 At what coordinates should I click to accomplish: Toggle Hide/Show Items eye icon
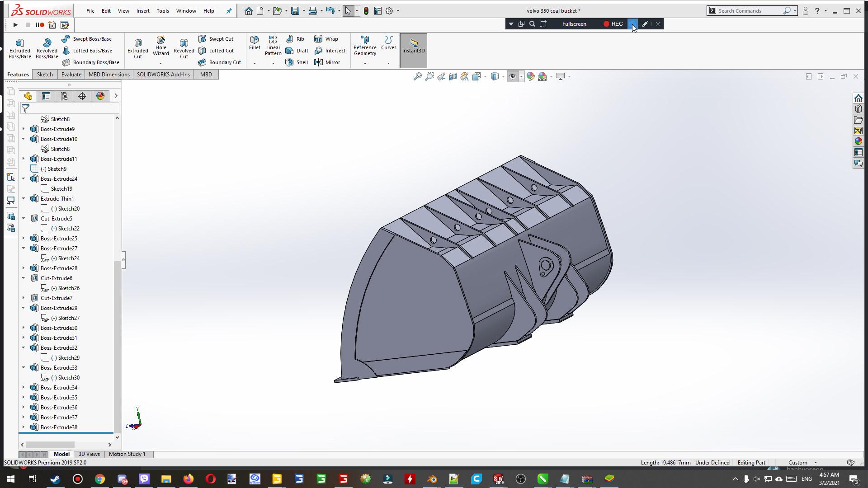pyautogui.click(x=512, y=76)
